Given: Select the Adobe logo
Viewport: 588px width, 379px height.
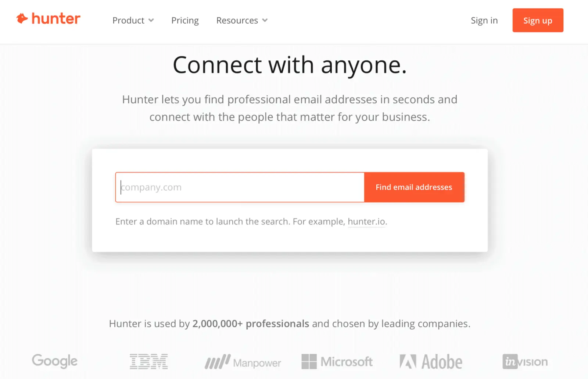Looking at the screenshot, I should point(430,361).
